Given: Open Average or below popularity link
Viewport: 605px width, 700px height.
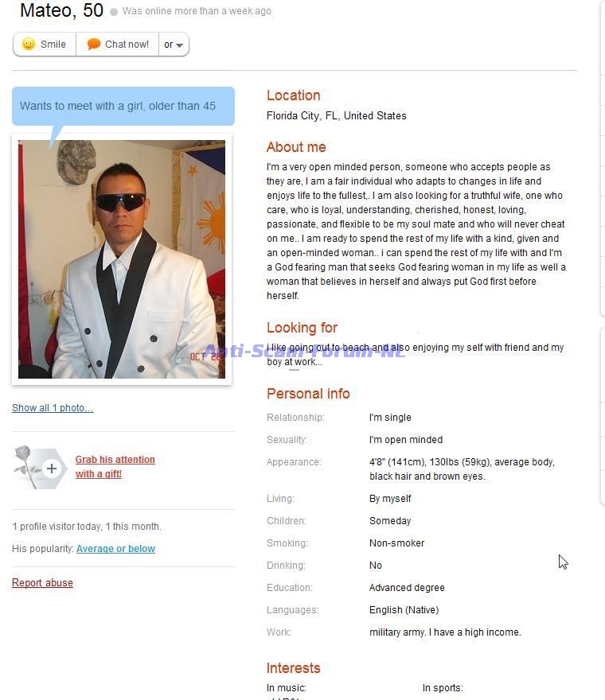Looking at the screenshot, I should pos(115,548).
